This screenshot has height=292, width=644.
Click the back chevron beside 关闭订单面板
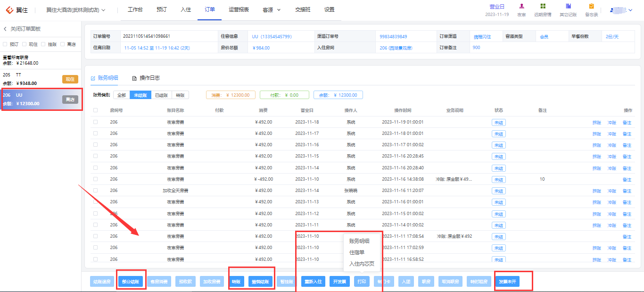tap(5, 29)
